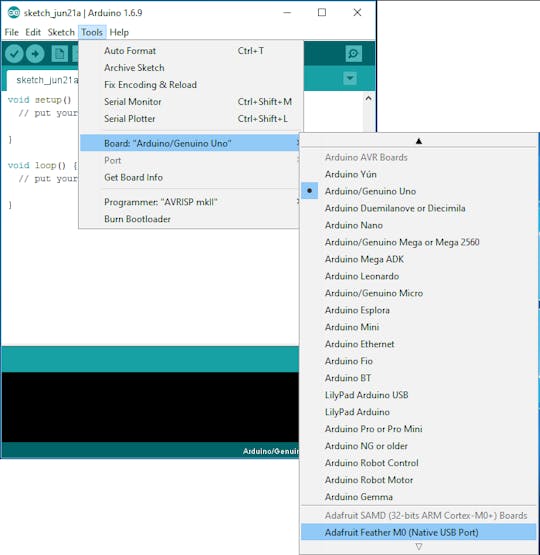Choose Get Board Info
Image resolution: width=540 pixels, height=555 pixels.
[190, 177]
